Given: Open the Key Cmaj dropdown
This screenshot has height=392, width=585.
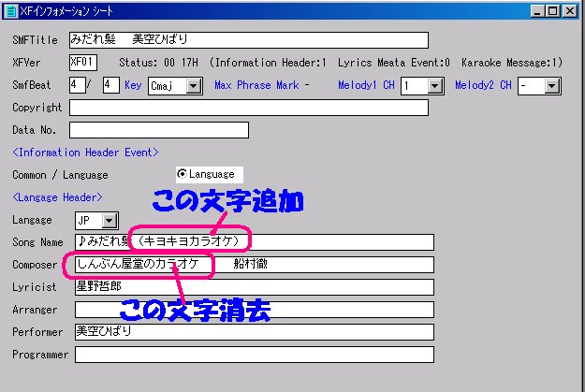Looking at the screenshot, I should coord(194,86).
